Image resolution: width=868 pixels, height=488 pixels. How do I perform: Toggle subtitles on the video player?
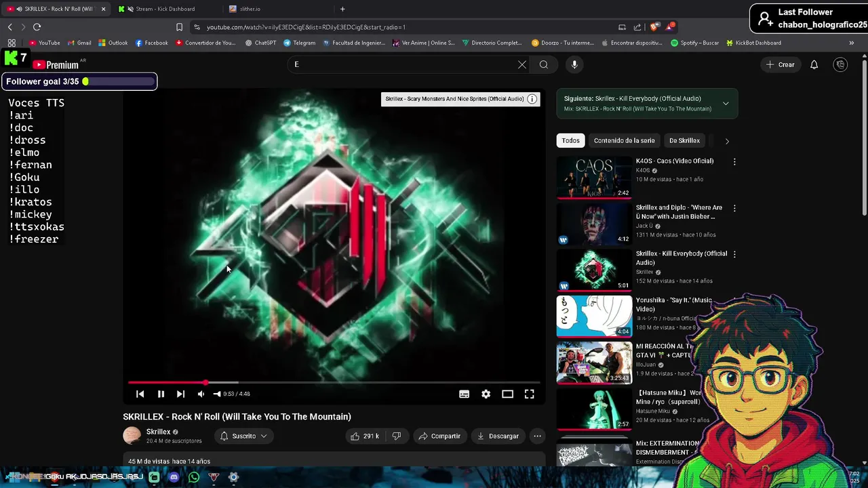pyautogui.click(x=464, y=394)
